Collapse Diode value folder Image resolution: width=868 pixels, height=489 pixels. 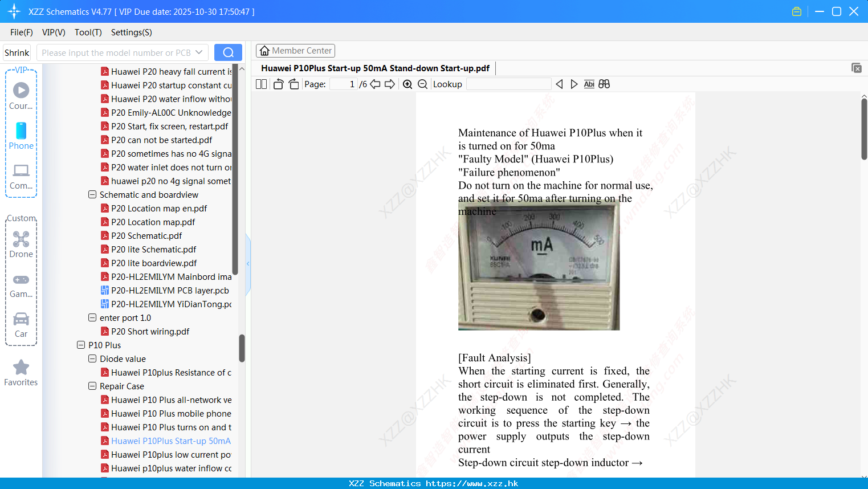(x=92, y=358)
